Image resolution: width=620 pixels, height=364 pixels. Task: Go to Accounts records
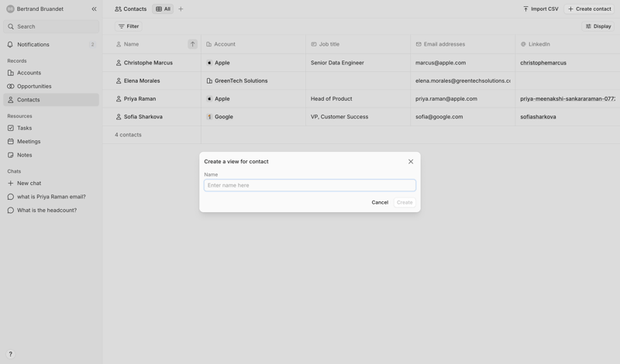(x=51, y=73)
